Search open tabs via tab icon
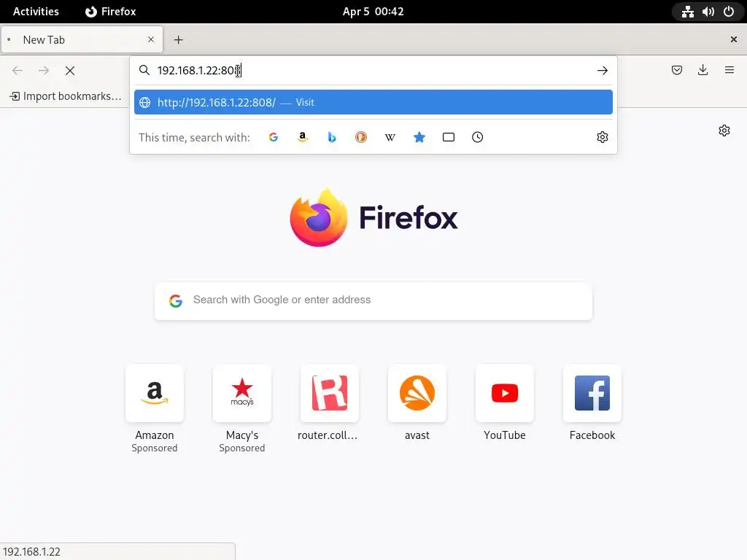 pos(449,137)
